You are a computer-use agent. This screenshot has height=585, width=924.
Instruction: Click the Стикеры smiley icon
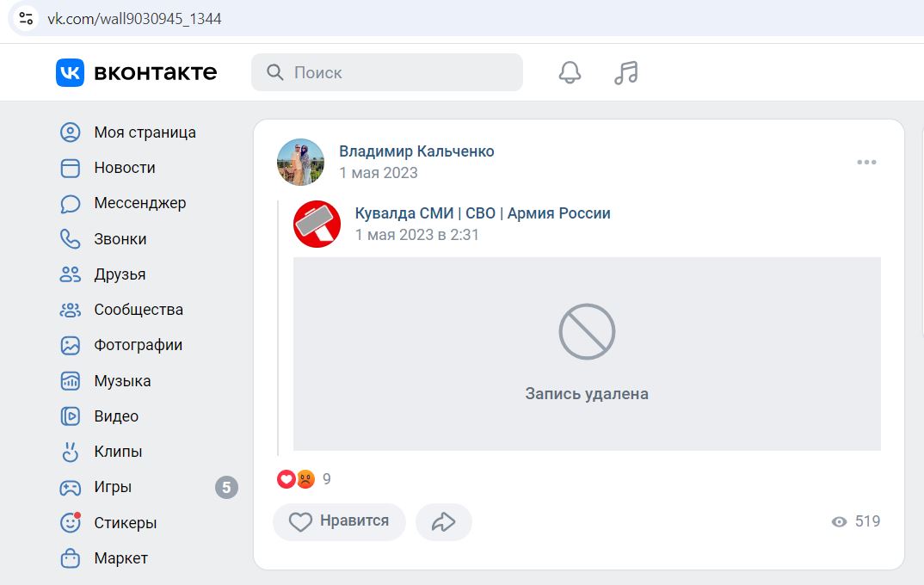tap(71, 522)
